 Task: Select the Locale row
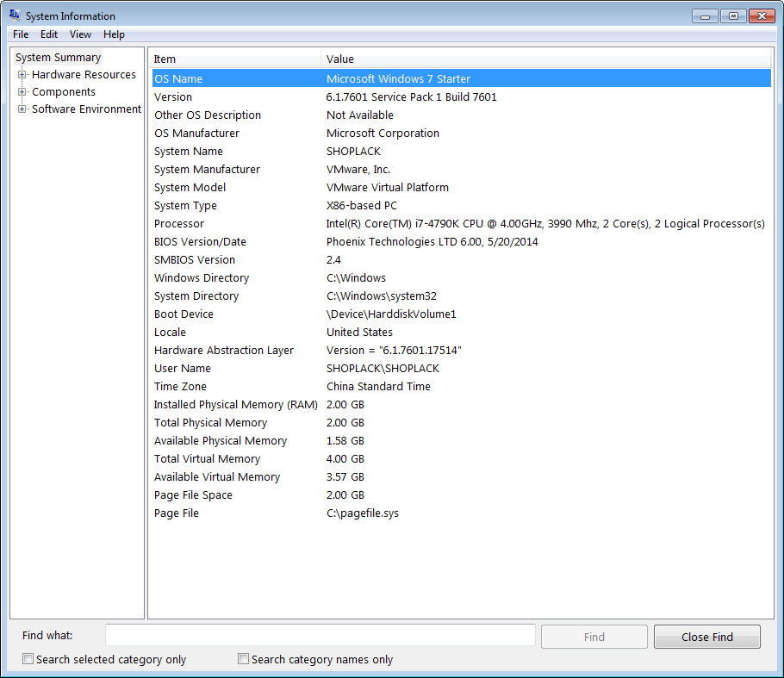click(x=462, y=332)
